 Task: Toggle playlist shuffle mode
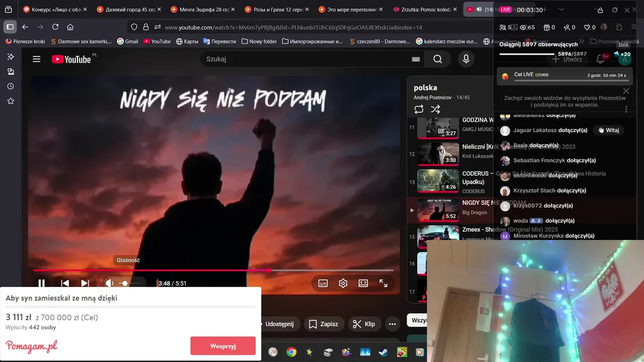436,109
